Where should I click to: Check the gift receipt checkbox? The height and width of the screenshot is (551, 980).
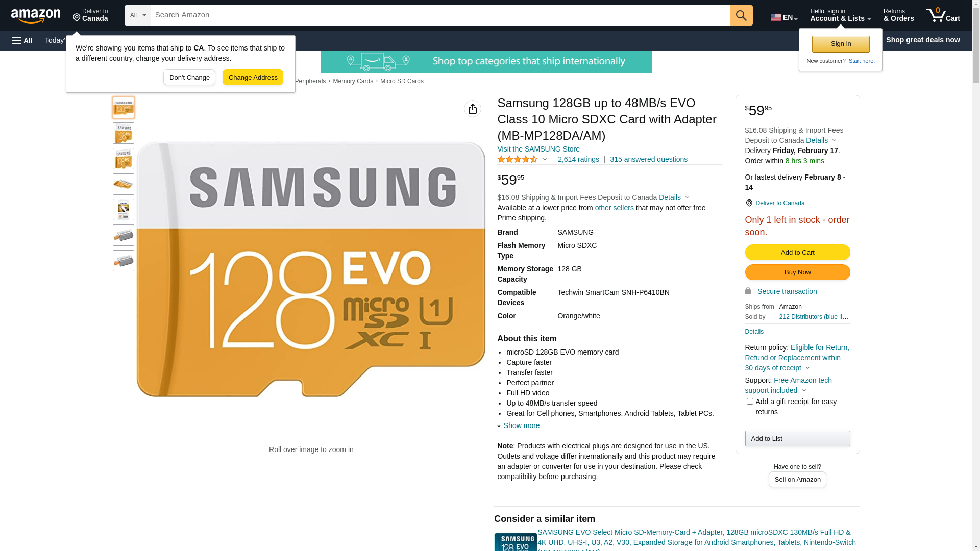(750, 402)
